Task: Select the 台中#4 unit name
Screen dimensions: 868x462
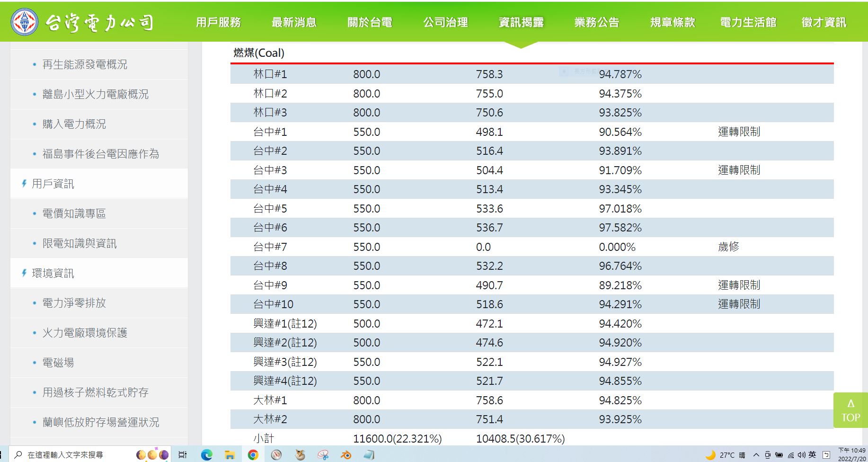Action: (270, 189)
